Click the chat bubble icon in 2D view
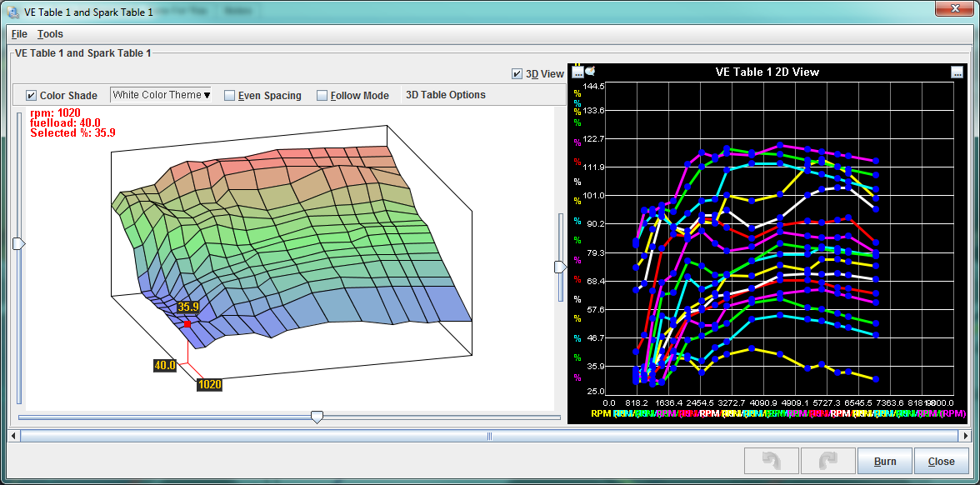This screenshot has width=980, height=485. [x=591, y=71]
